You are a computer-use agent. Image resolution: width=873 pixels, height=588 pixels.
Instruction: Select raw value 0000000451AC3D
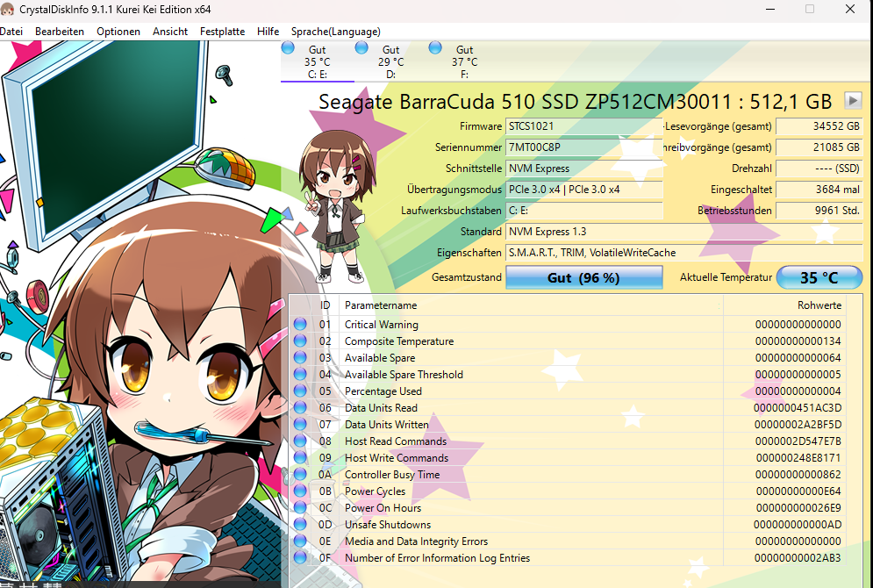(x=798, y=408)
